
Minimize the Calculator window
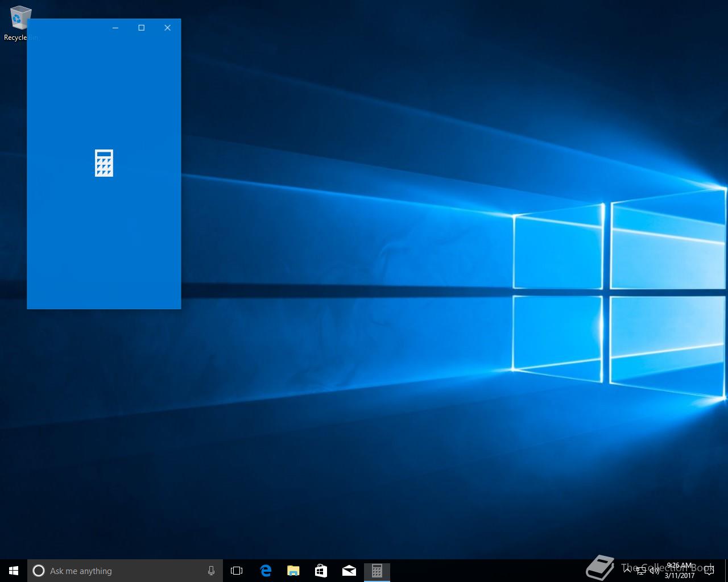pos(115,28)
